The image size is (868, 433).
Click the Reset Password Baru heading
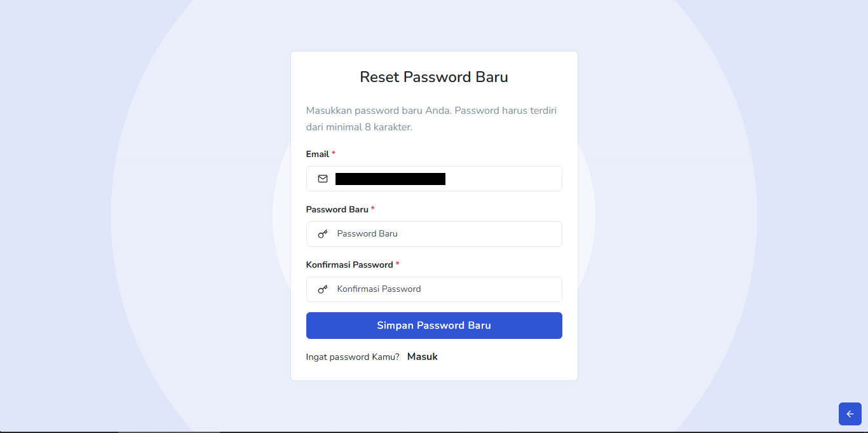click(x=434, y=77)
